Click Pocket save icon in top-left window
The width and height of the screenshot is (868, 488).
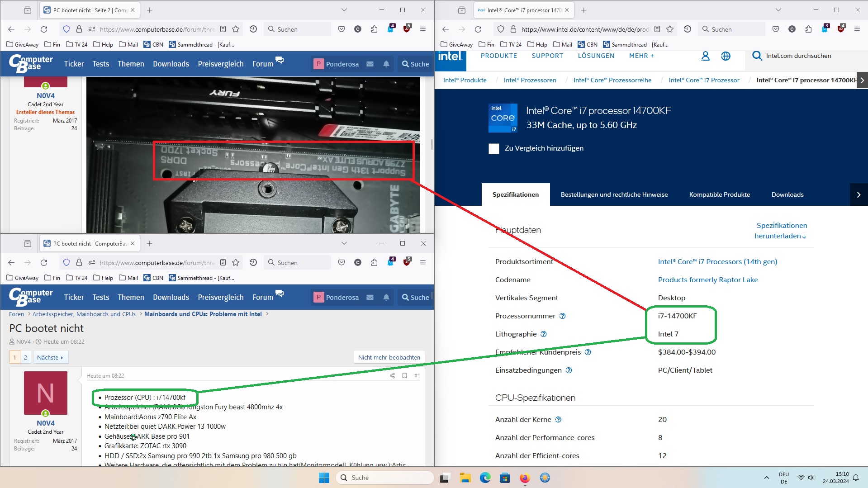pos(342,29)
